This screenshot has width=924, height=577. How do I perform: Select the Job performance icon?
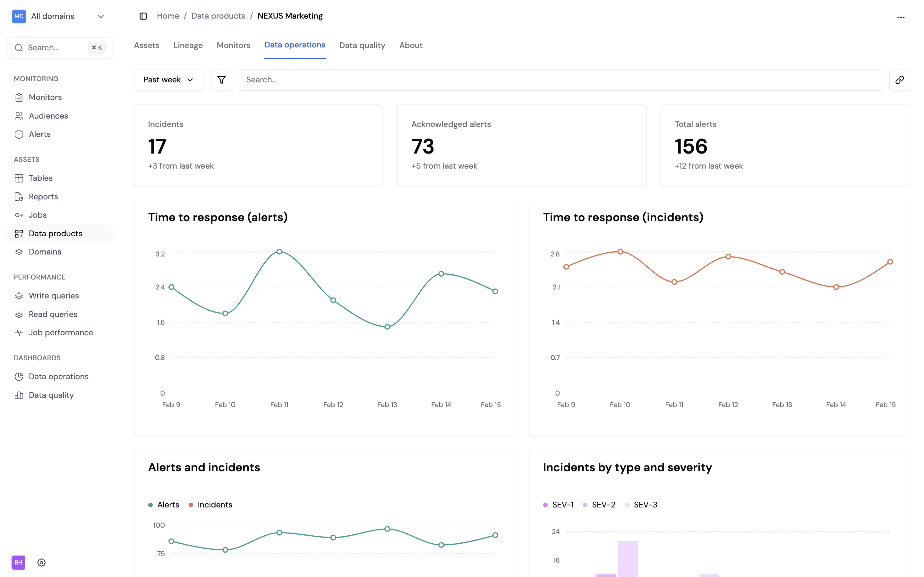coord(20,332)
